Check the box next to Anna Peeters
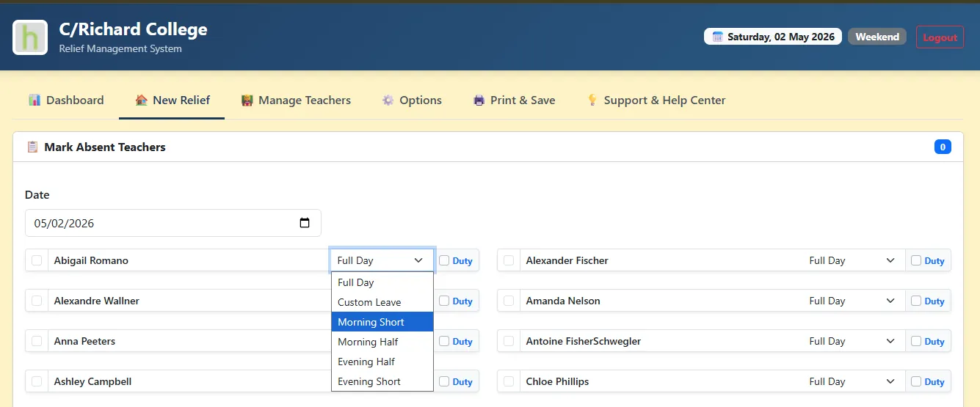Viewport: 980px width, 407px height. (x=37, y=341)
